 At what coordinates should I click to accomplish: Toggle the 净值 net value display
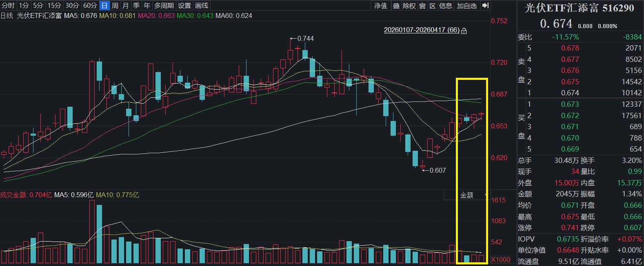(380, 6)
